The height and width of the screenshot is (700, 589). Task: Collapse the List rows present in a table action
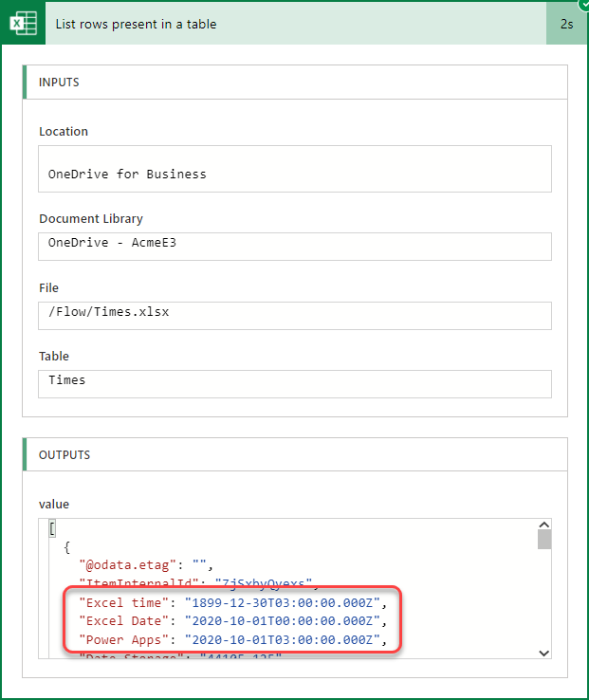(x=285, y=24)
